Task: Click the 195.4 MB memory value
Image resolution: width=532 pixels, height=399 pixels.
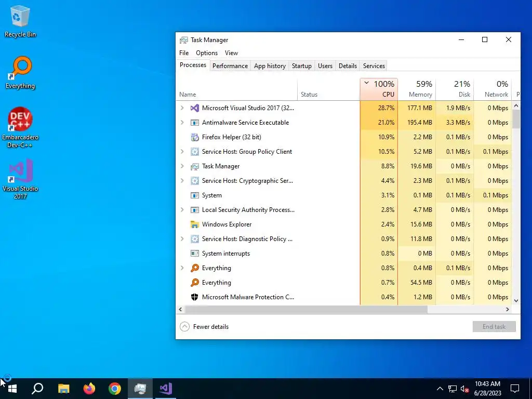Action: tap(420, 123)
